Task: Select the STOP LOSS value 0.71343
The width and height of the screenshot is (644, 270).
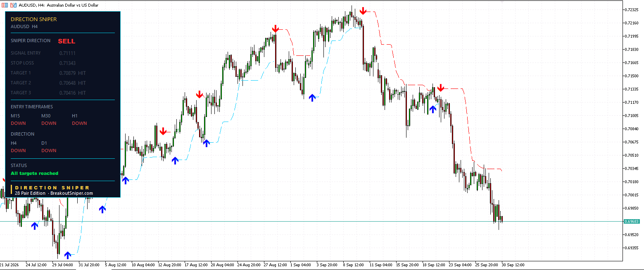Action: (67, 63)
